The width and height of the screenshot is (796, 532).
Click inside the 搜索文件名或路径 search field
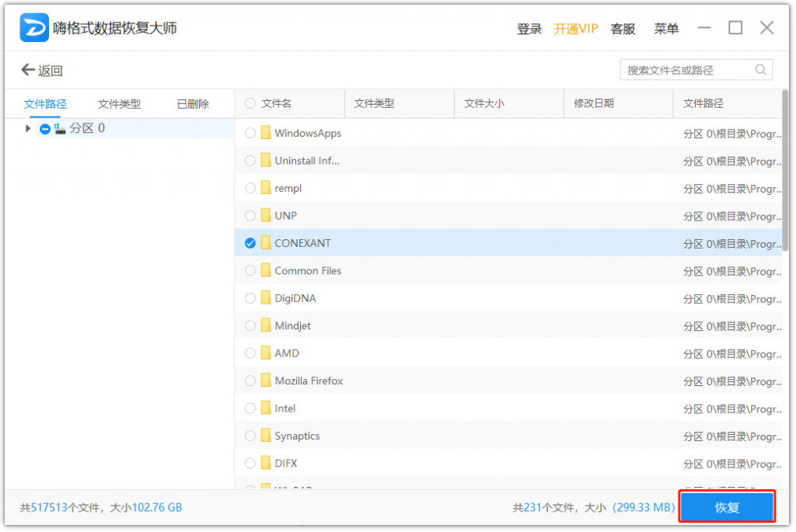pos(684,69)
